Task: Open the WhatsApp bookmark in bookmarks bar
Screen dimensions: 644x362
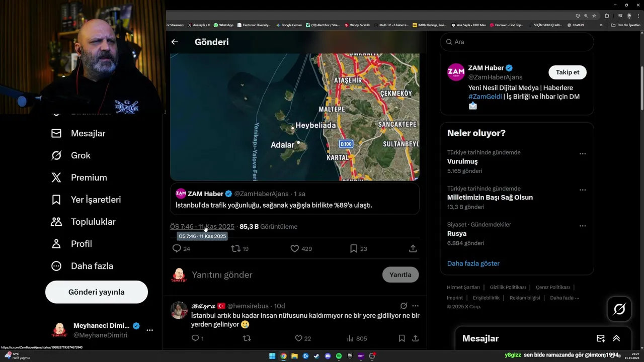Action: click(x=223, y=25)
